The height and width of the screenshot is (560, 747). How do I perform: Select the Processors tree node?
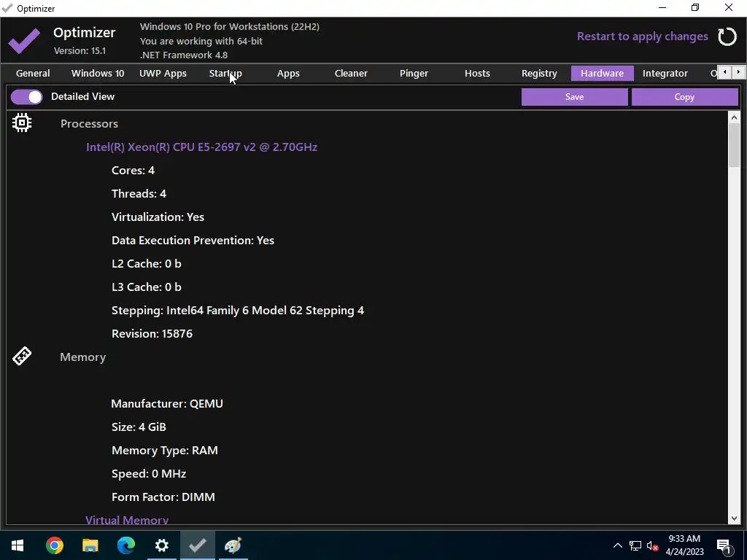click(x=89, y=124)
